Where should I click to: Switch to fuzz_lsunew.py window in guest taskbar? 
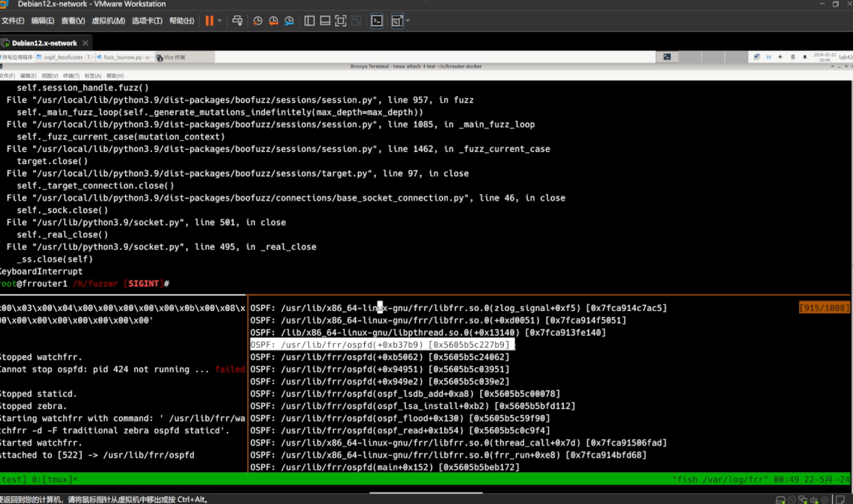point(125,57)
